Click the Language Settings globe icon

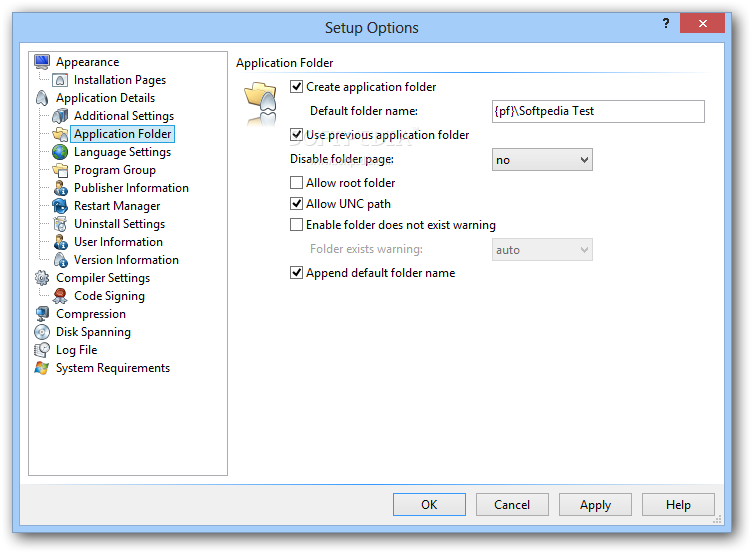coord(60,152)
